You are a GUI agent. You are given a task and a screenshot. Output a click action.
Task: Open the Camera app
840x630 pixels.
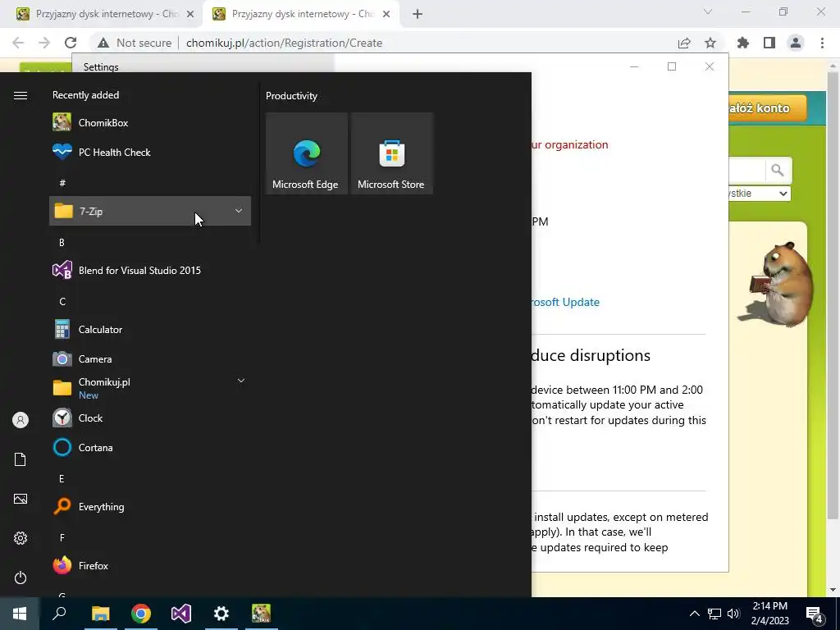tap(150, 359)
